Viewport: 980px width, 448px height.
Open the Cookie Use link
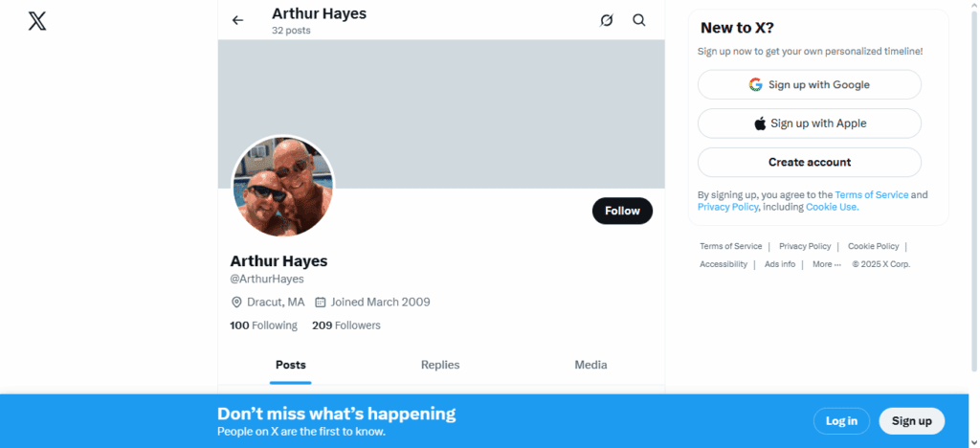click(x=831, y=207)
